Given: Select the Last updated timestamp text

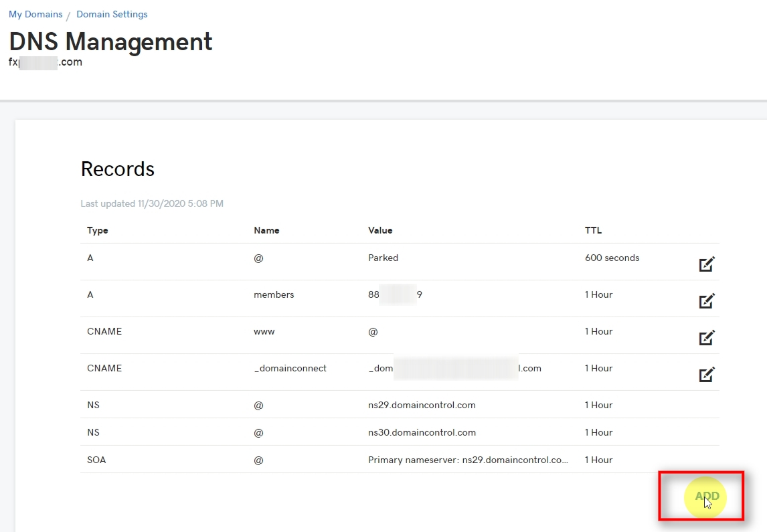Looking at the screenshot, I should (152, 203).
